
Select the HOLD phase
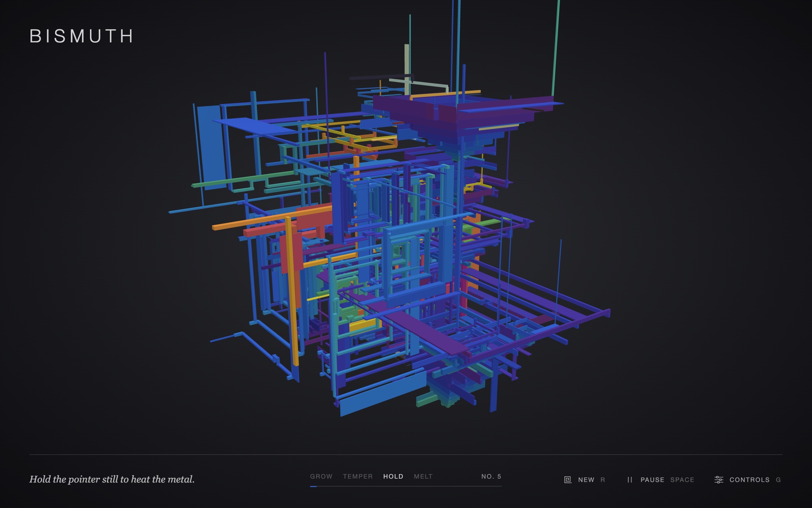tap(393, 476)
